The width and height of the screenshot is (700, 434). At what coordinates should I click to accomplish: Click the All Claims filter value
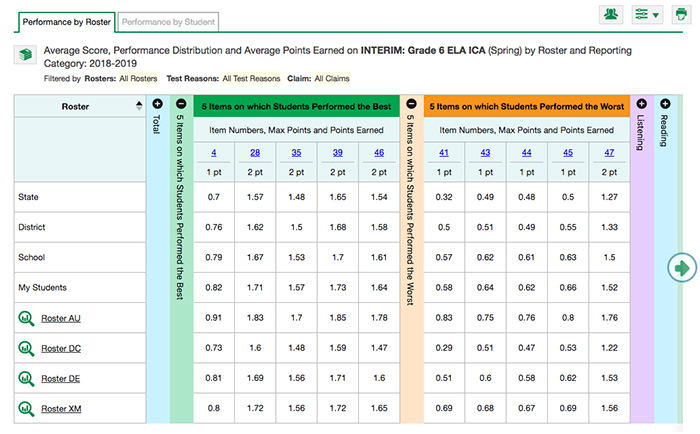pyautogui.click(x=332, y=79)
